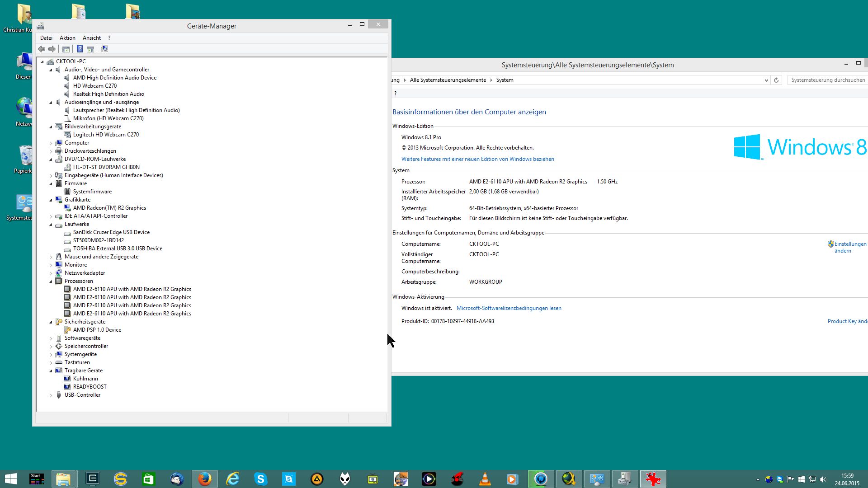
Task: Click the Microsoft-Softwarelizenzbedingungen lesen link
Action: [509, 308]
